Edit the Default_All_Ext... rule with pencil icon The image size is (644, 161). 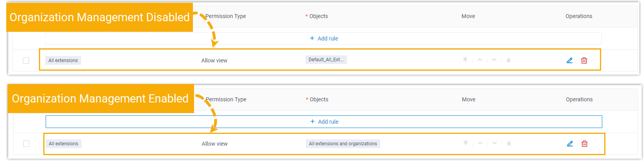(x=569, y=60)
